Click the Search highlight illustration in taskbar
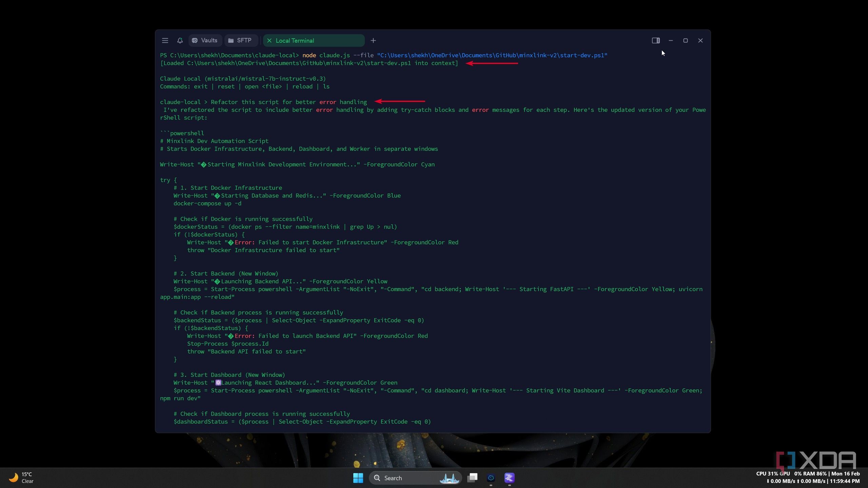Screen dimensions: 868x488 click(449, 478)
